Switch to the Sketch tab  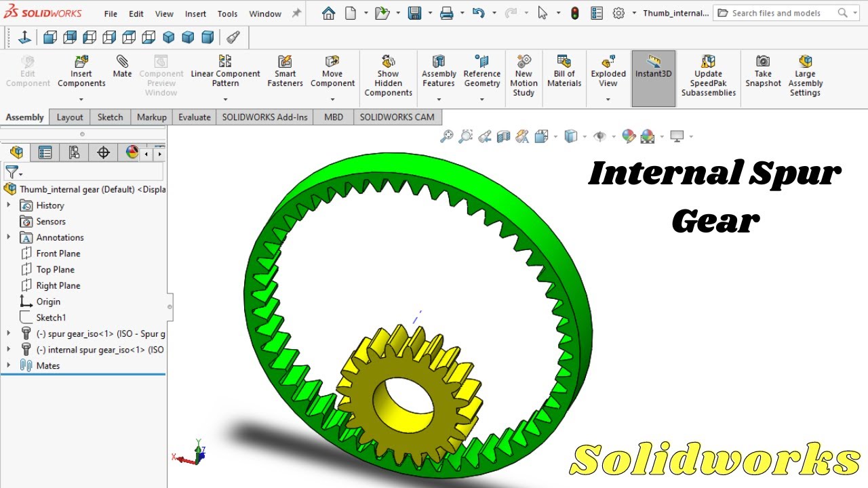[110, 117]
